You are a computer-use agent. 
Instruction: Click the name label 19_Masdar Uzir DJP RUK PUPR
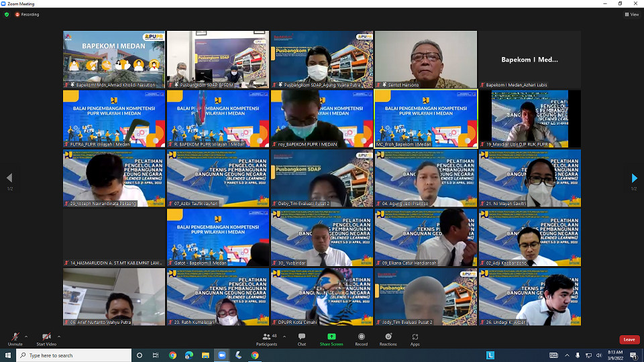[517, 145]
